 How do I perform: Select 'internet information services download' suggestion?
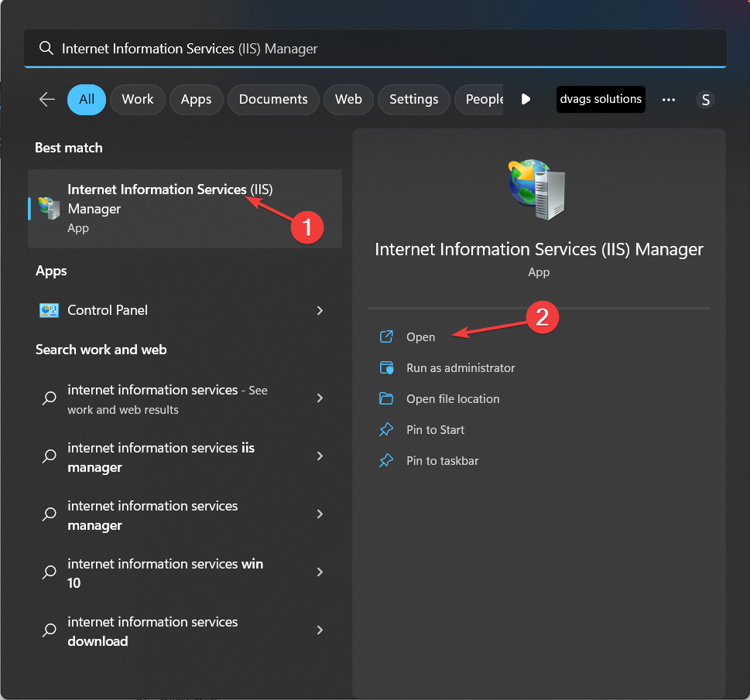coord(185,631)
